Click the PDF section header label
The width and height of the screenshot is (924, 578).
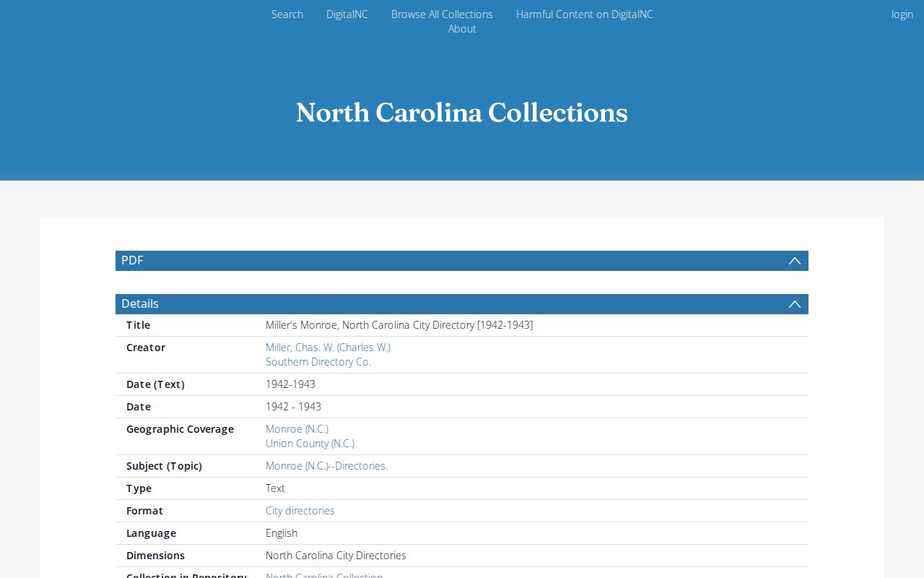tap(132, 261)
